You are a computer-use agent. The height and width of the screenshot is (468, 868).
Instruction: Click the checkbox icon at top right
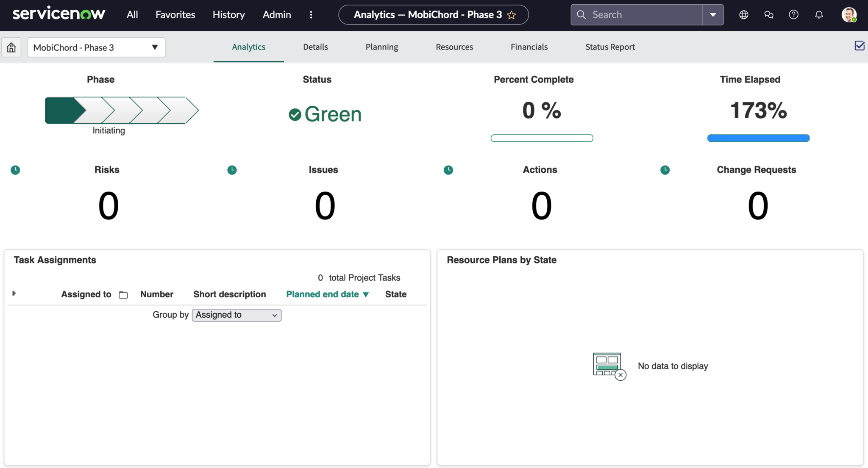coord(860,45)
